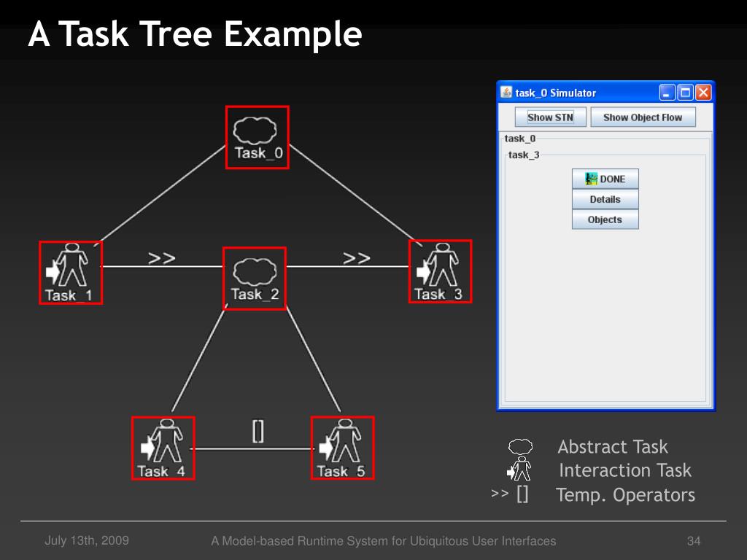Click the >> operator between Task_2 and Task_3
Image resolution: width=747 pixels, height=560 pixels.
(356, 258)
